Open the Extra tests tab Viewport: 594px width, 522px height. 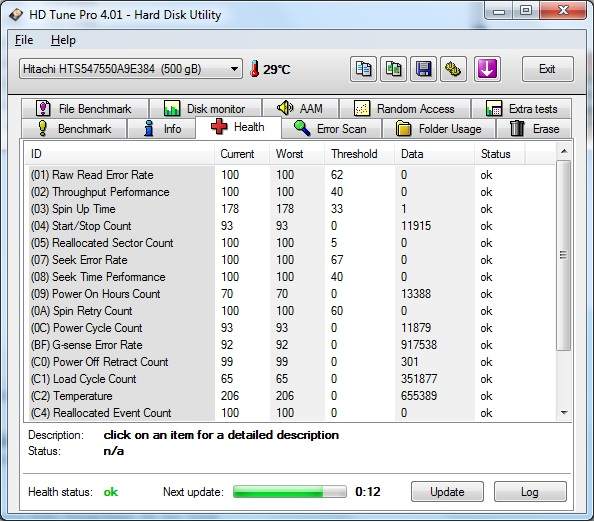tap(521, 108)
